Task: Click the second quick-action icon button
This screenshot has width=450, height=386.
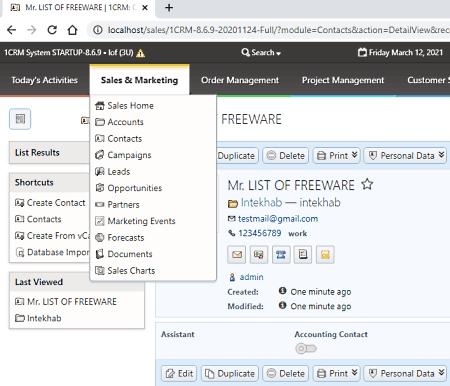Action: coord(259,255)
